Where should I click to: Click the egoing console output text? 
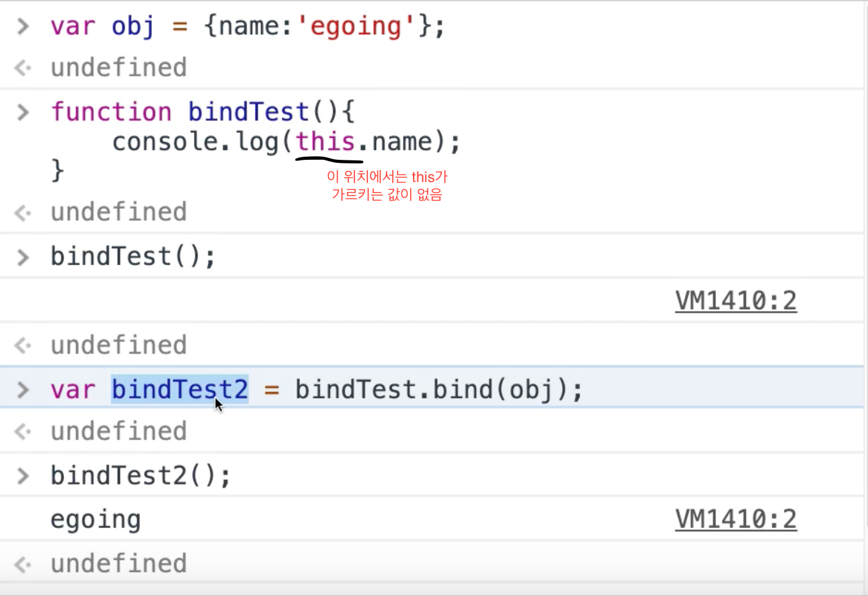tap(96, 520)
